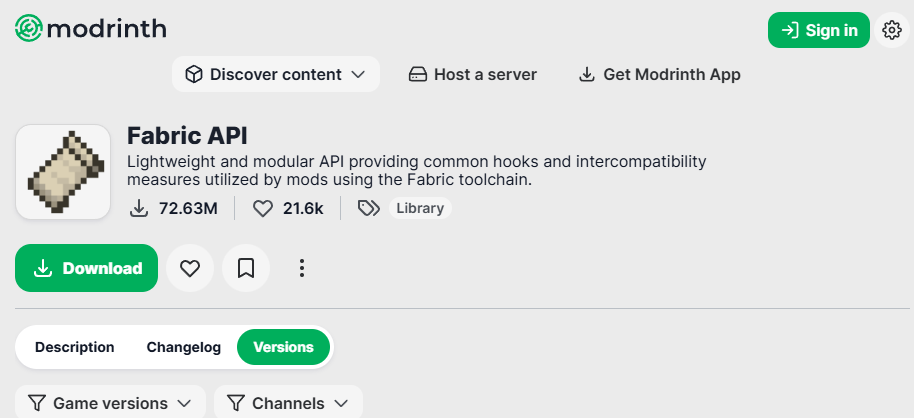
Task: Click the tags icon beside Library
Action: tap(368, 208)
